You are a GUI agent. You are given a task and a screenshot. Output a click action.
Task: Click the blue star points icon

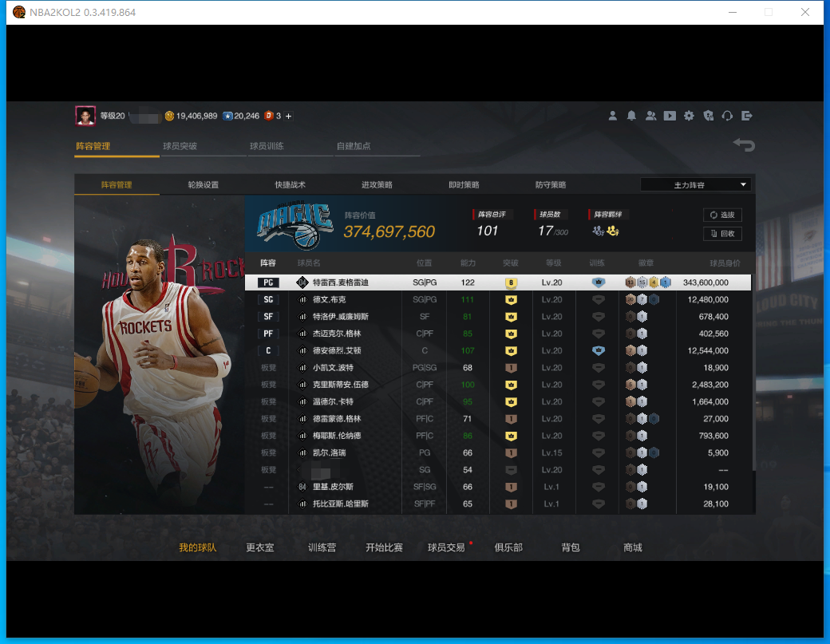[227, 116]
